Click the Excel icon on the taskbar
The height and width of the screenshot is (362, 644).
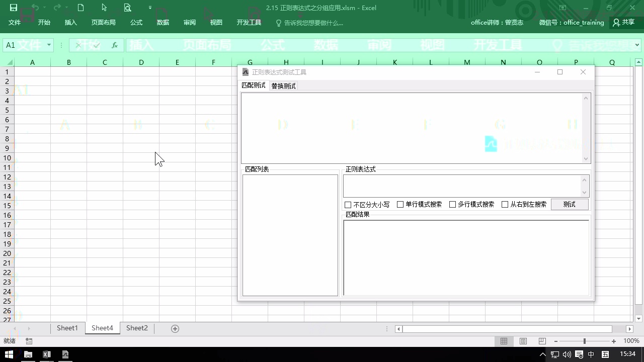coord(47,354)
